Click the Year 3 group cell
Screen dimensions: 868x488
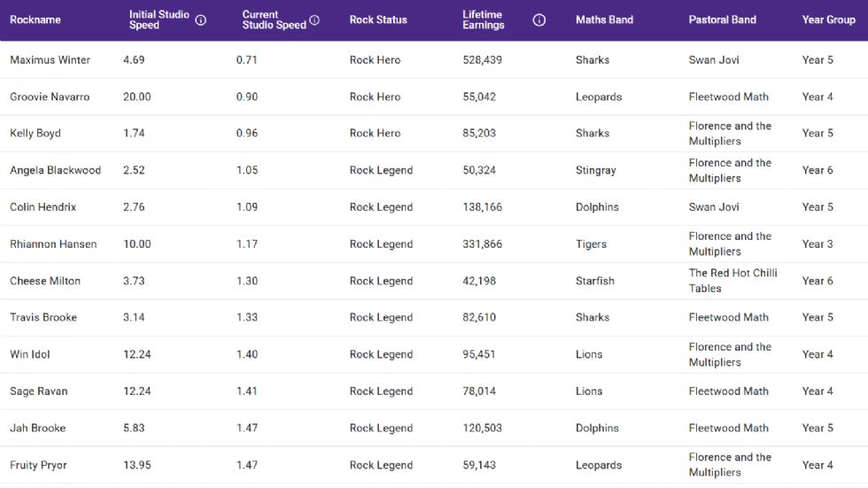[818, 244]
